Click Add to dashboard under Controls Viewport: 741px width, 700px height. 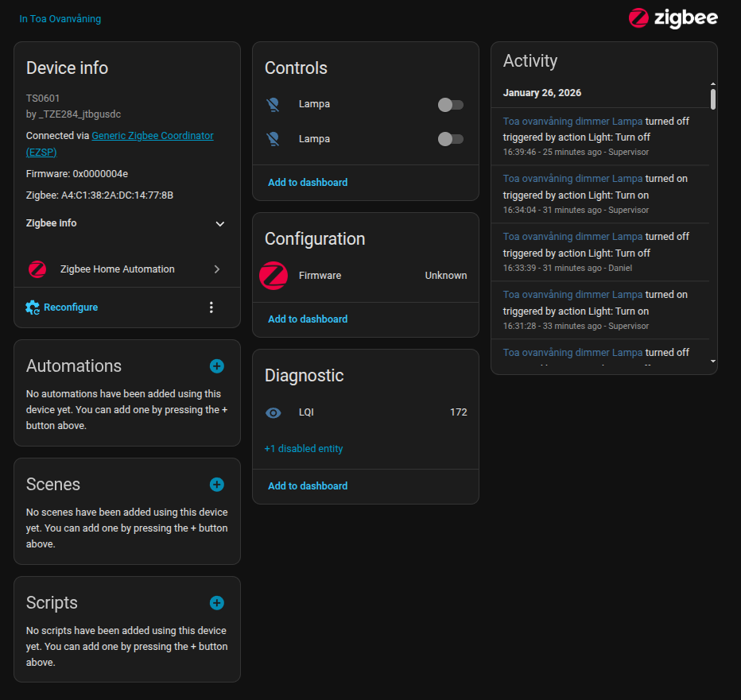(308, 182)
